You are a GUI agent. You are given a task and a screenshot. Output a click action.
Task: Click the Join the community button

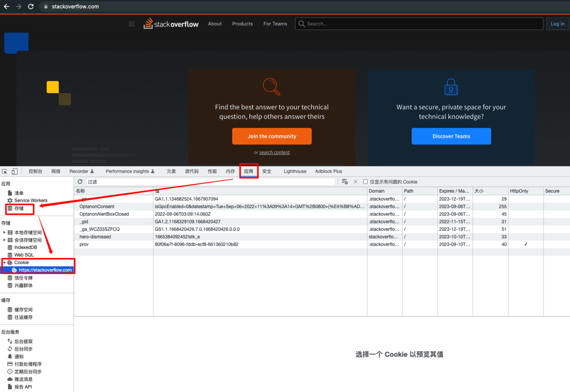point(272,136)
